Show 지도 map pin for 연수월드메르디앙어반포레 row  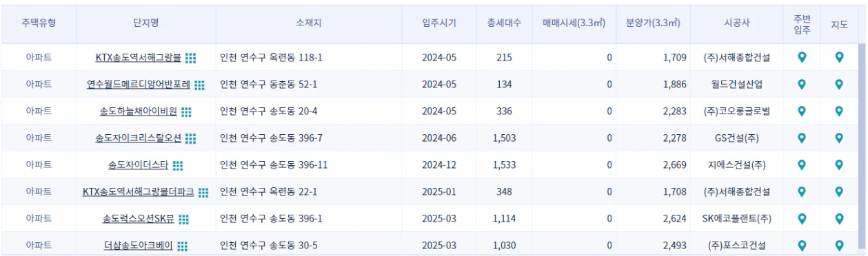(x=839, y=85)
